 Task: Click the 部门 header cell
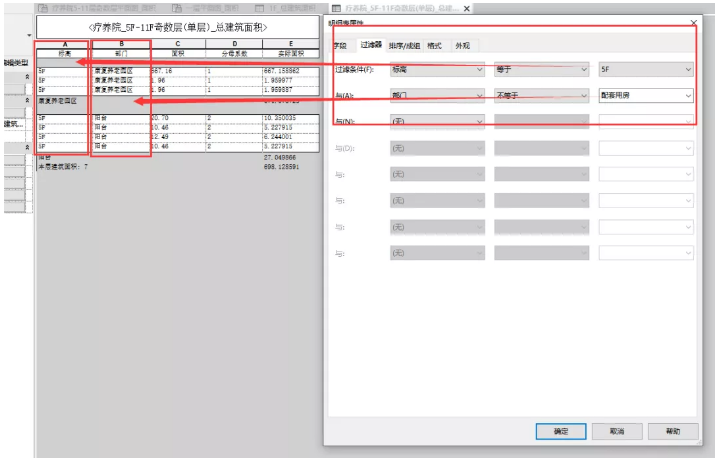pos(122,53)
